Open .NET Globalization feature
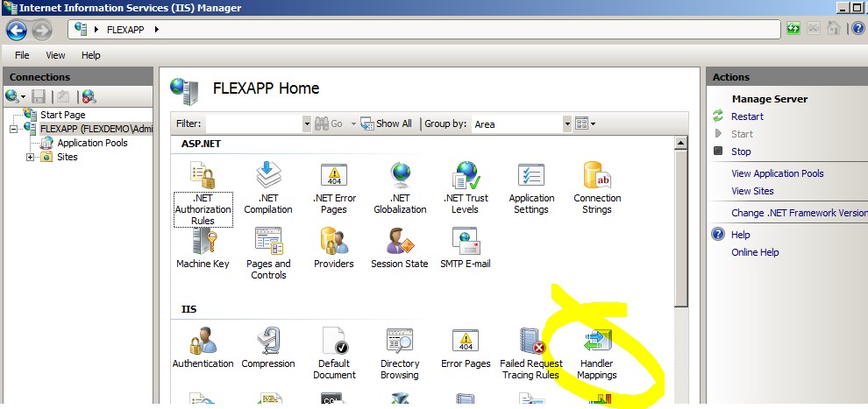Screen dimensions: 868x409 point(400,188)
